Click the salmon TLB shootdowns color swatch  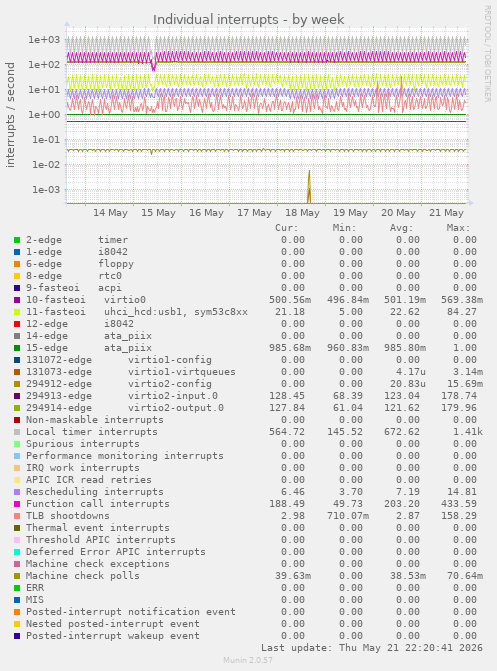click(17, 516)
